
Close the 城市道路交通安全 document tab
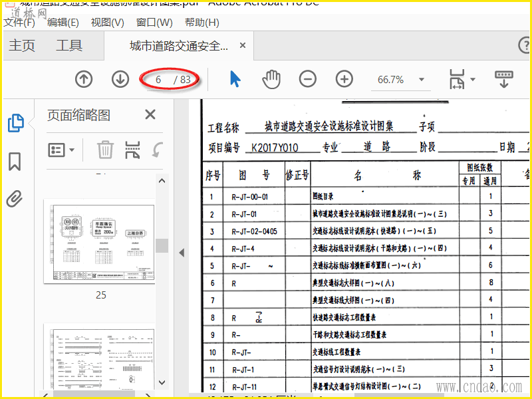[x=243, y=45]
